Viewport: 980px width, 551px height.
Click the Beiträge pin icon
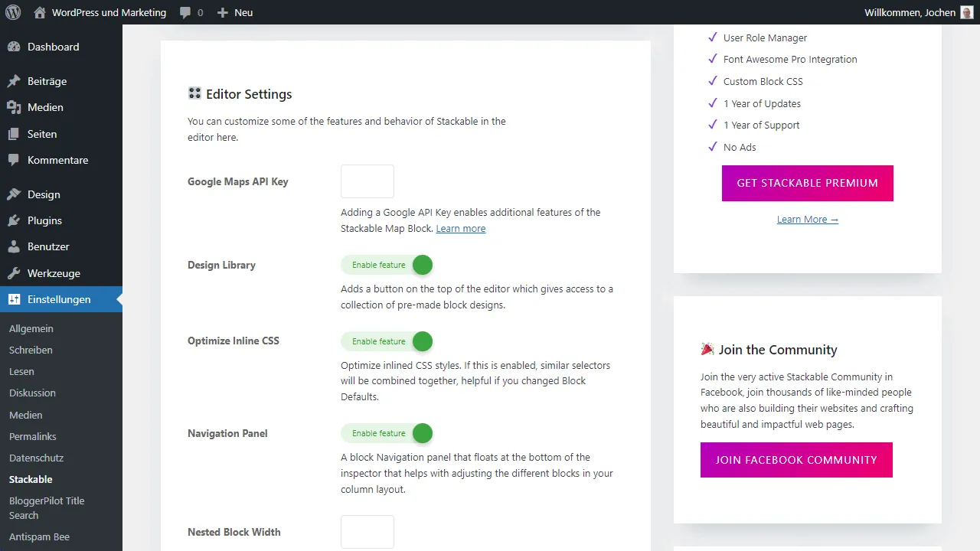click(14, 81)
